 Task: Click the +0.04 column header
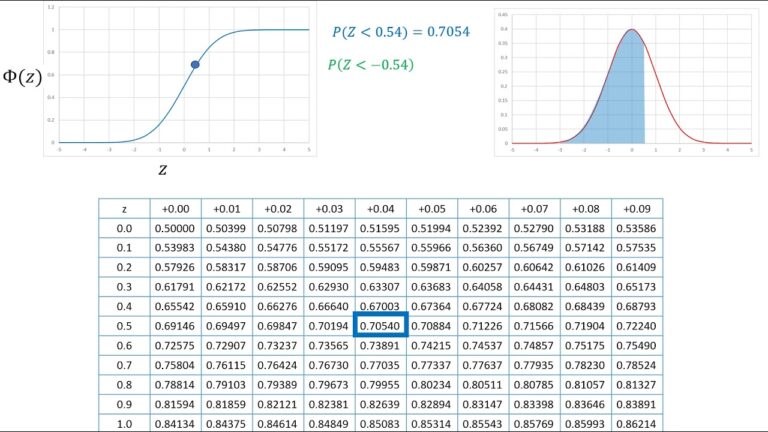[381, 209]
